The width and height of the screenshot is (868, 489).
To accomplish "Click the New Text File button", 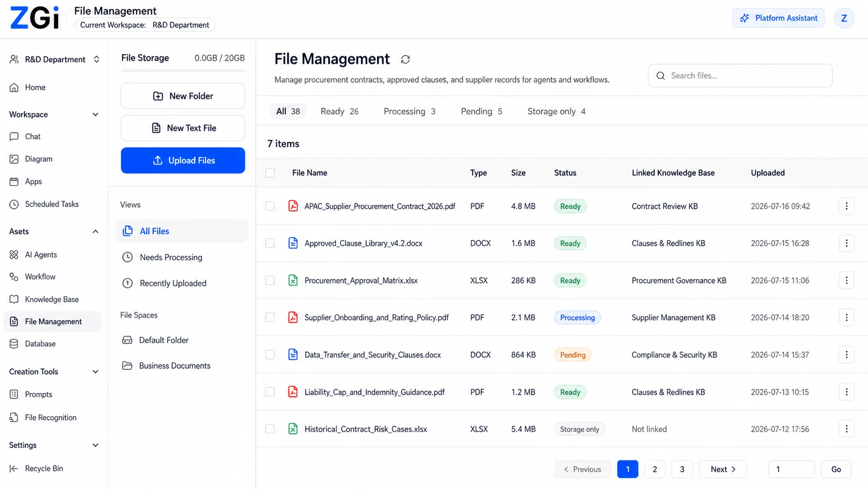I will [183, 128].
